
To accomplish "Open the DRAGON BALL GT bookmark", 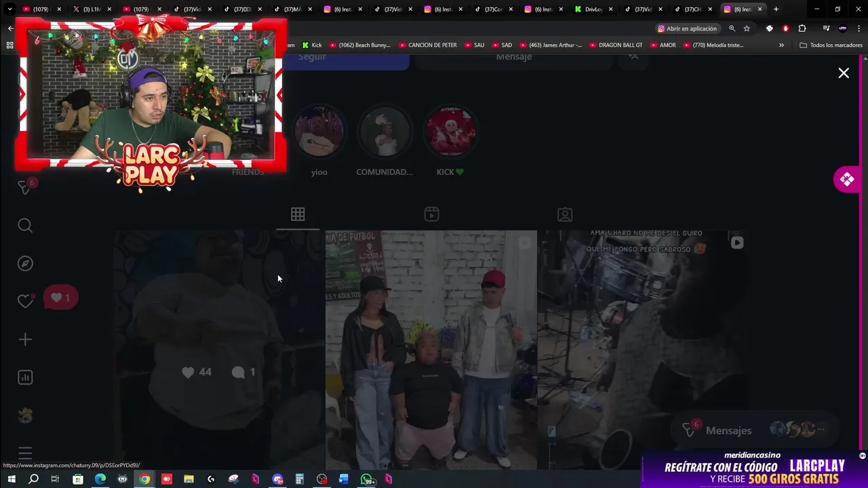I will (x=616, y=45).
